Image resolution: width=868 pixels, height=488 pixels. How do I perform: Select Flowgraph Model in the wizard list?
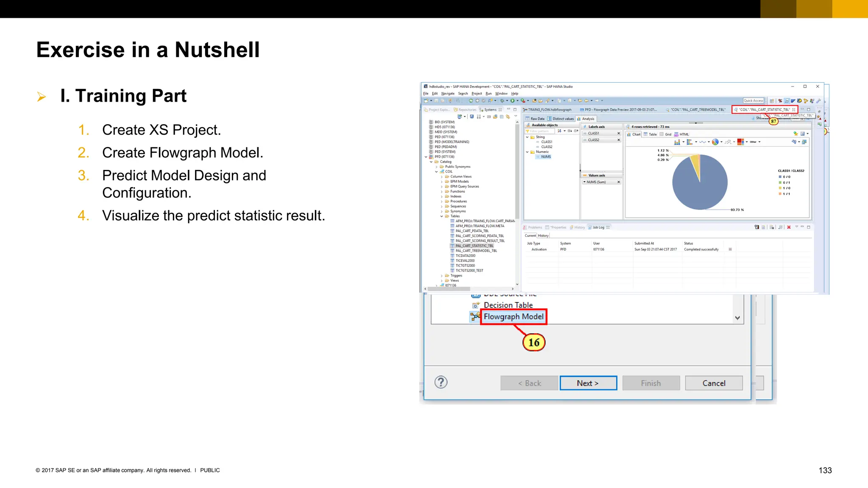click(513, 316)
